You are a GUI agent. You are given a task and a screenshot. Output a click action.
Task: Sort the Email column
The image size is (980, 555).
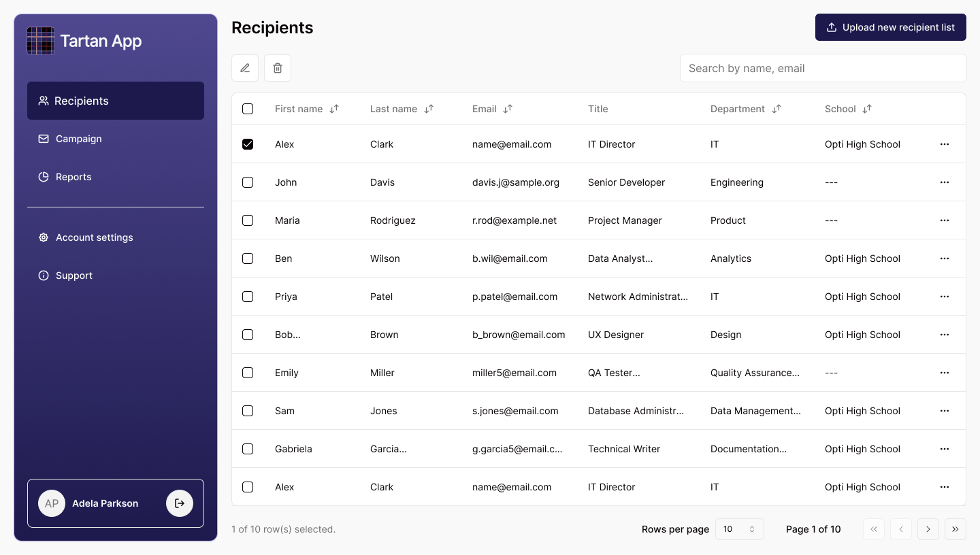508,109
